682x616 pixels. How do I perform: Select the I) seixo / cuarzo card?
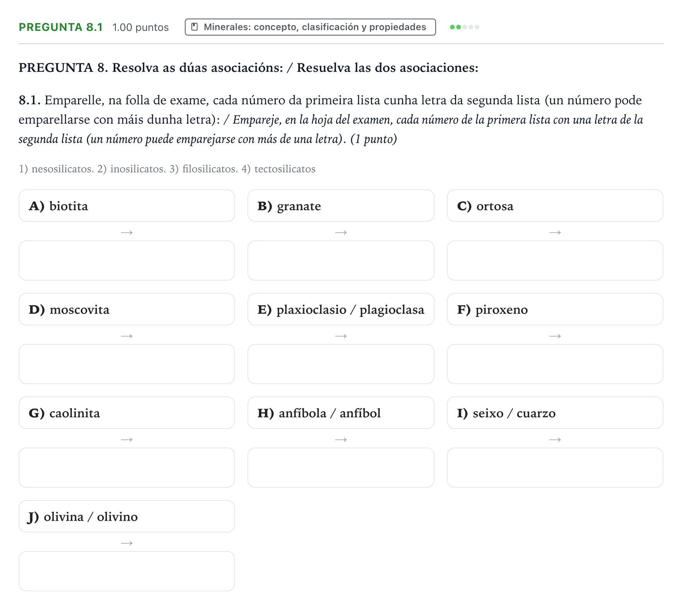[555, 413]
